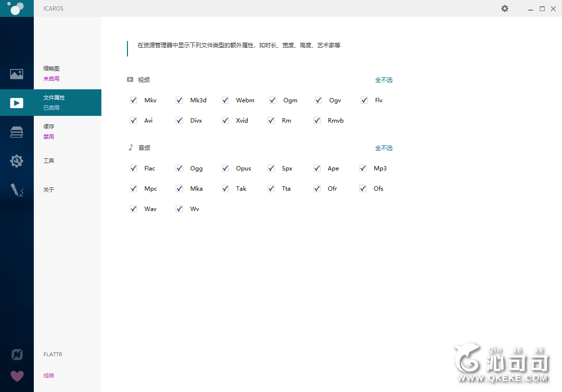Open tools section via gear-wrench icon
This screenshot has width=562, height=392.
click(x=16, y=161)
